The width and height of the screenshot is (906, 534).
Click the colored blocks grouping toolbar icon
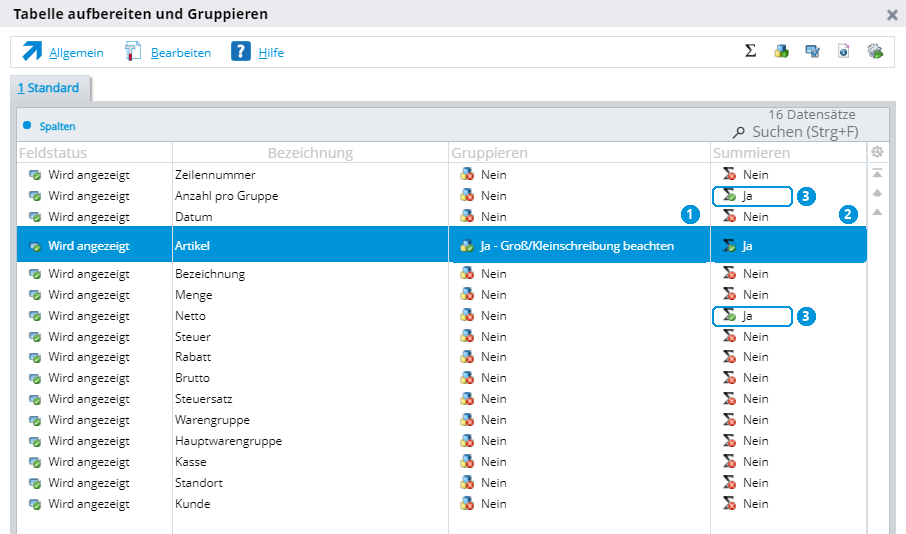[781, 51]
